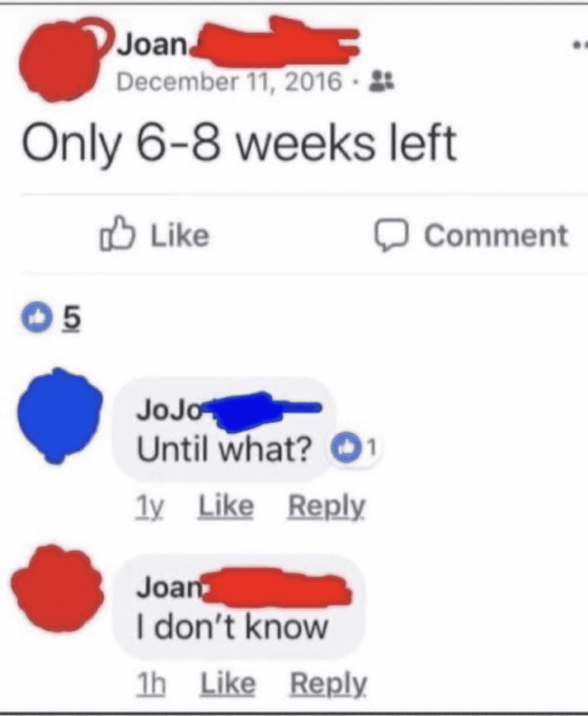588x716 pixels.
Task: Click the December 11, 2016 post timestamp
Action: point(229,83)
